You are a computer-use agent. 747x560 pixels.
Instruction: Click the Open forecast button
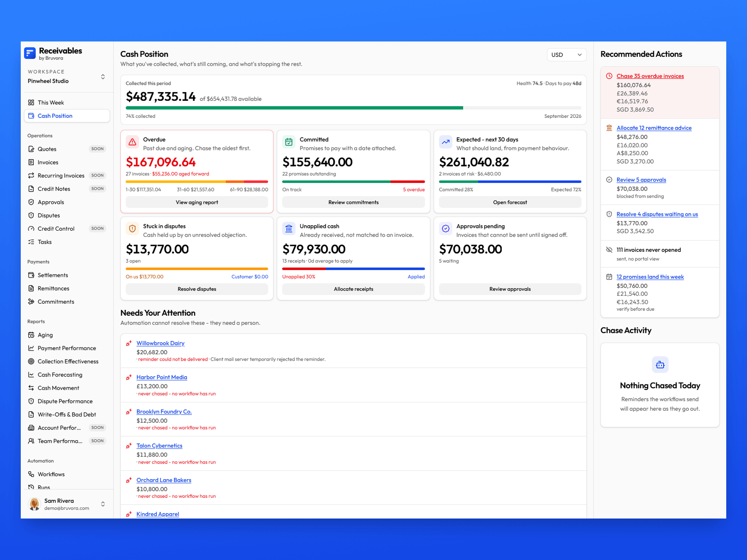pyautogui.click(x=510, y=202)
